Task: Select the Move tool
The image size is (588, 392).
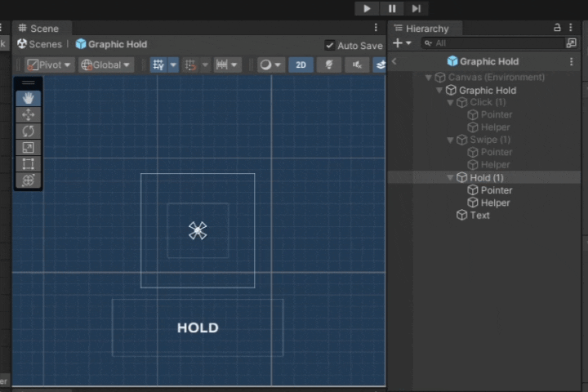Action: pos(28,115)
